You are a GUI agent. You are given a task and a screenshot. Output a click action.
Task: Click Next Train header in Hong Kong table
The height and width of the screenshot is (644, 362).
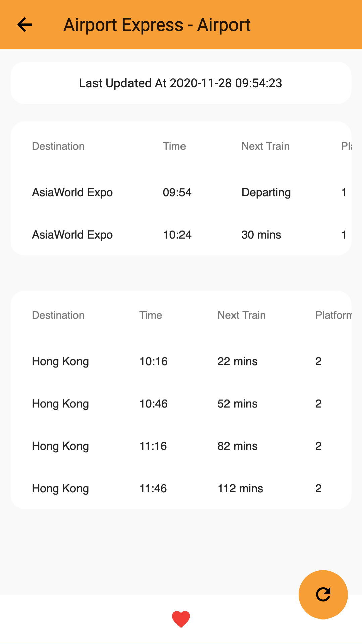(x=242, y=315)
